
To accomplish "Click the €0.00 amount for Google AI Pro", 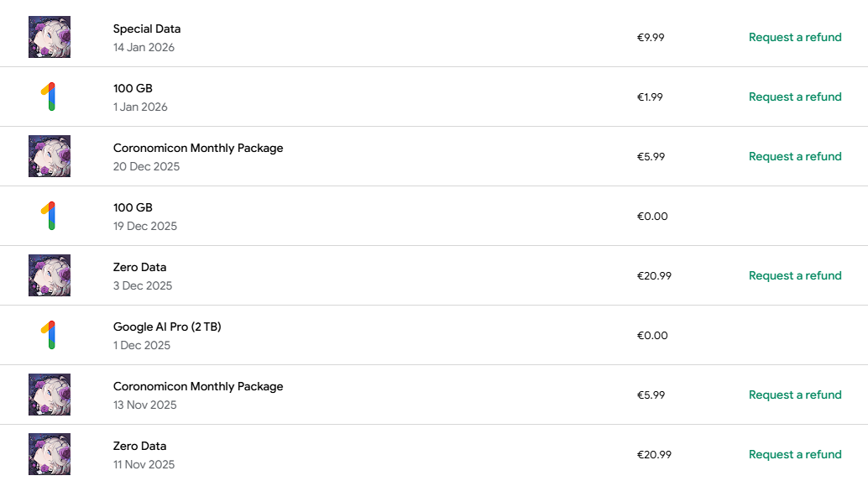I will click(652, 336).
